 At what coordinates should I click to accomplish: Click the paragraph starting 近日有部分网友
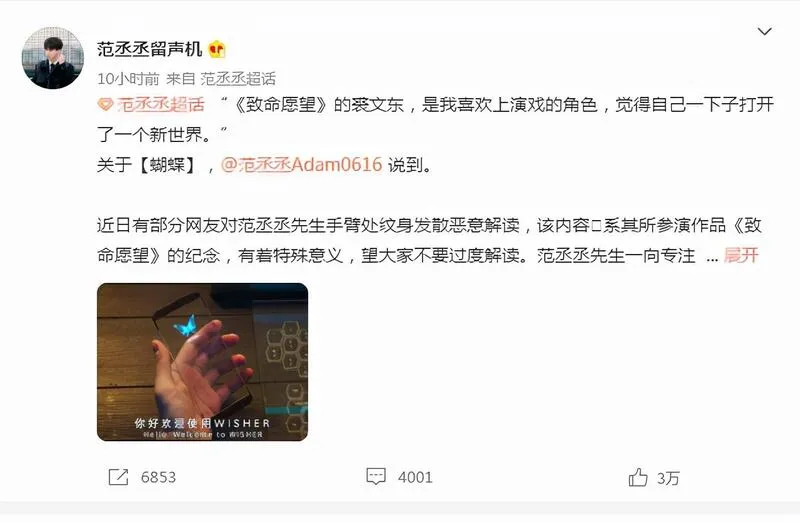(x=429, y=240)
